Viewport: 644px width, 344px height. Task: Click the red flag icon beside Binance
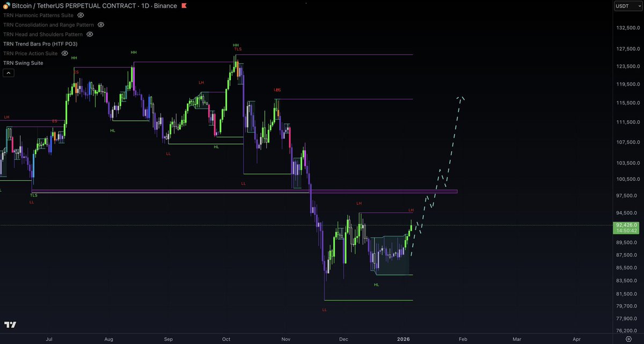click(x=184, y=6)
